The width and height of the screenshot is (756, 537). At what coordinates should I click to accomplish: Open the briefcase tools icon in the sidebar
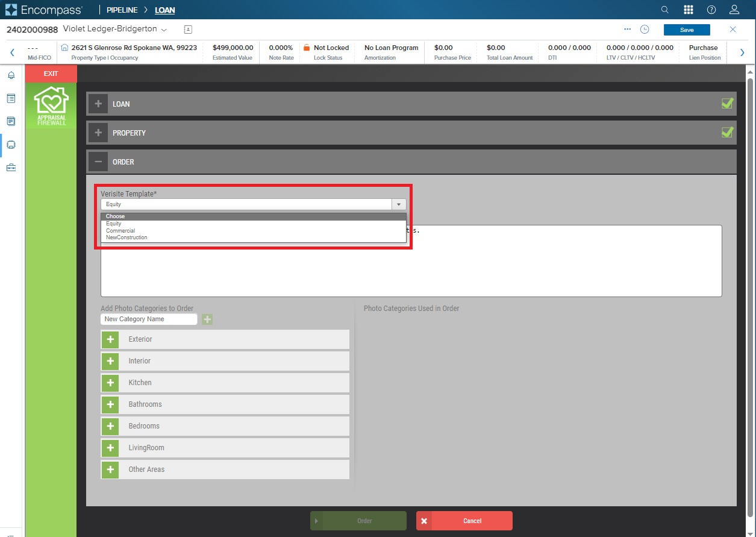11,168
